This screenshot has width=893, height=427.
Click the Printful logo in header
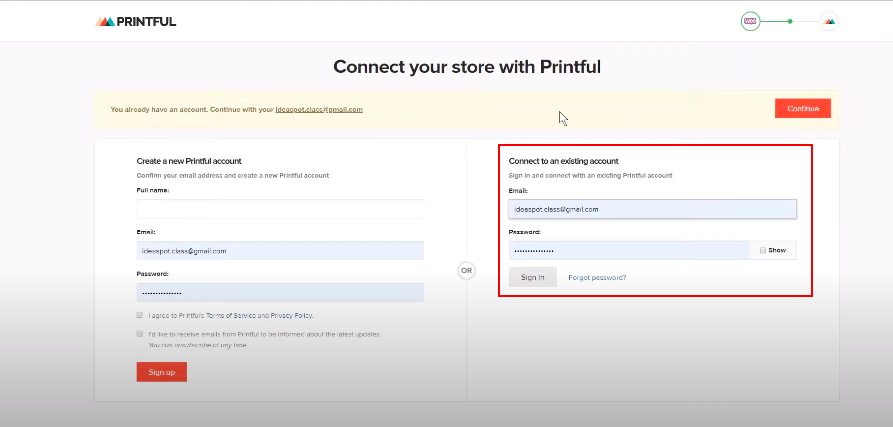[x=135, y=21]
